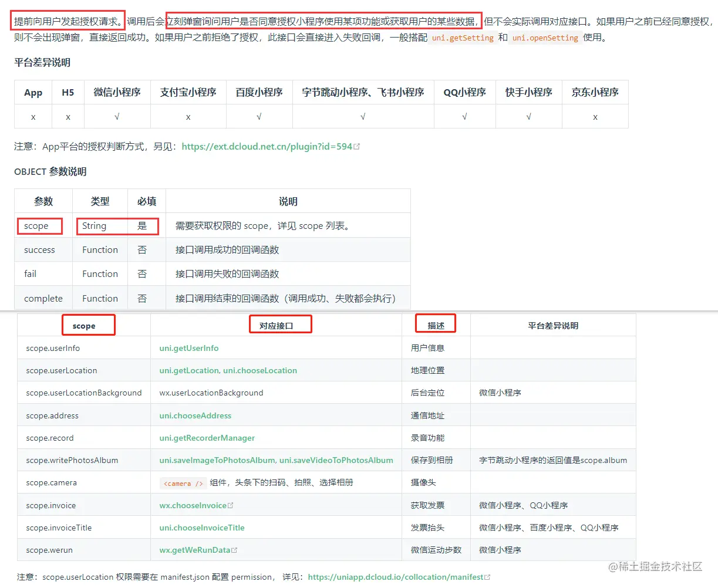Open the uniapp.dcloud.io collocation manifest link
This screenshot has height=588, width=718.
396,577
